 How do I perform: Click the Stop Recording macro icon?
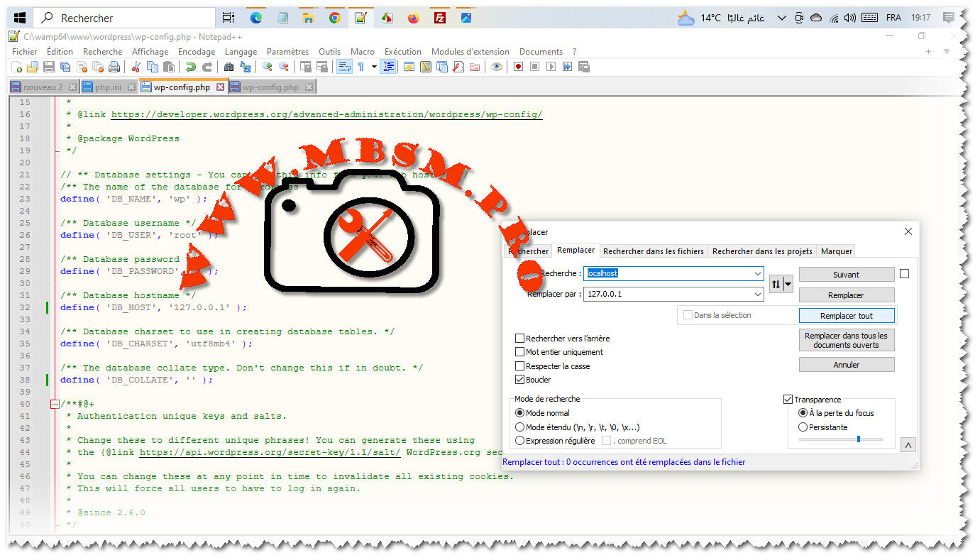(x=534, y=67)
